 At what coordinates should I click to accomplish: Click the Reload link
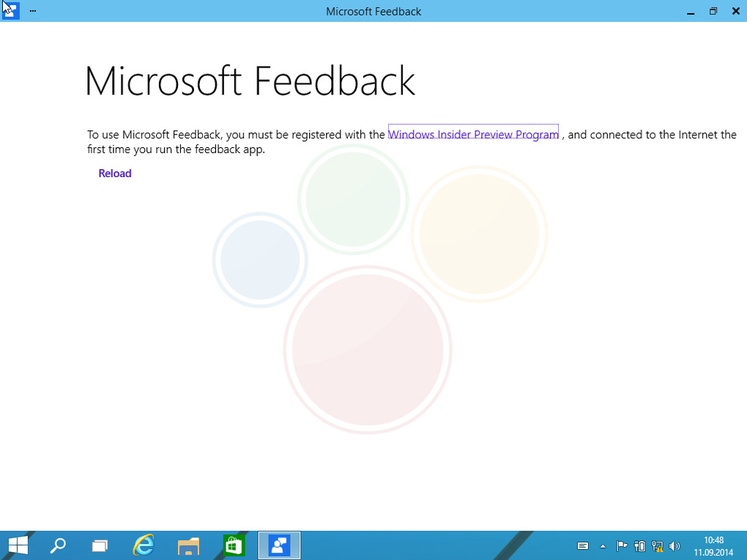[x=115, y=173]
